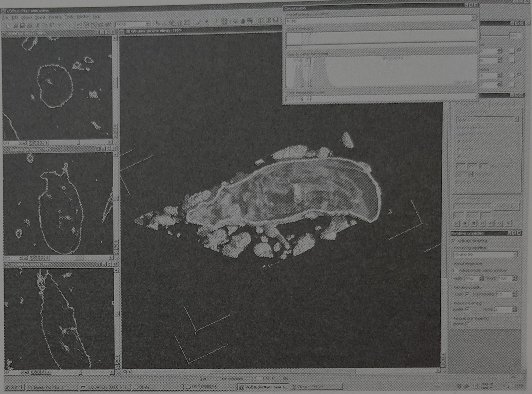532x394 pixels.
Task: Toggle the perspective rendering enable checkbox
Action: (x=467, y=324)
